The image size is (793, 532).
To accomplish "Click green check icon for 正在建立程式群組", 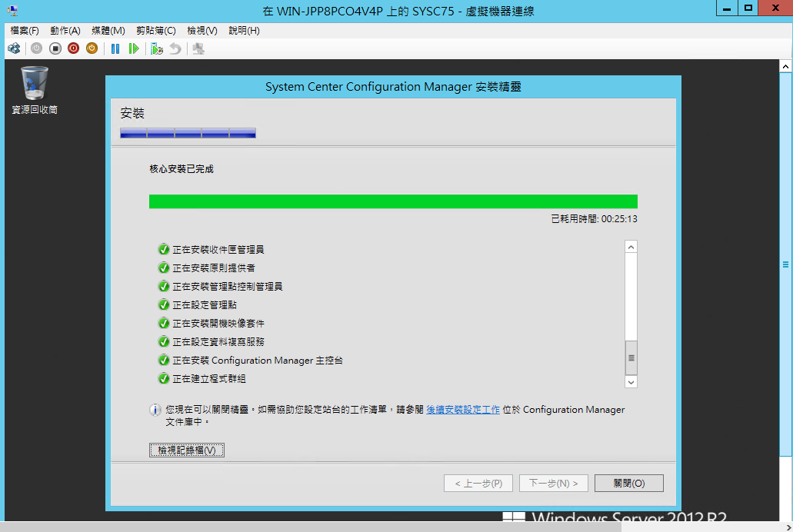I will click(163, 379).
